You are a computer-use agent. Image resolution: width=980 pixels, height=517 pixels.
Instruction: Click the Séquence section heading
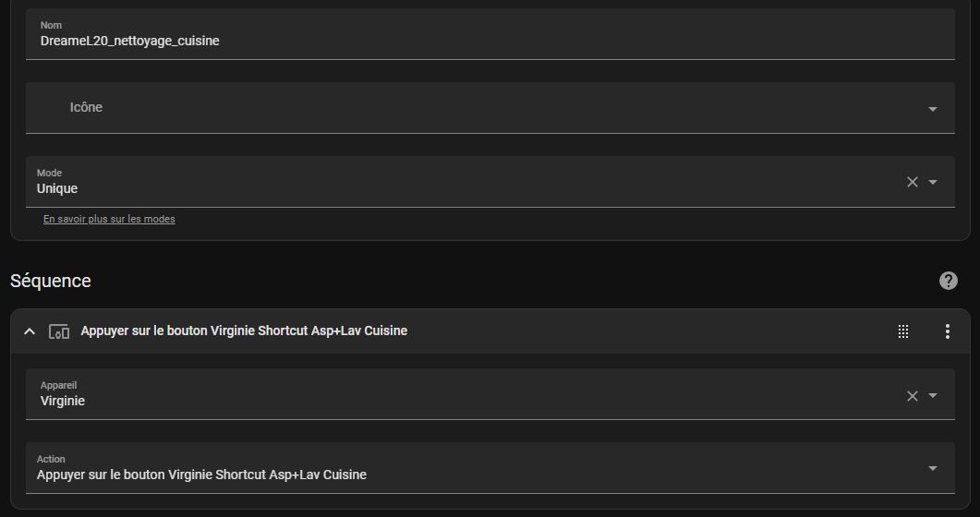[51, 281]
